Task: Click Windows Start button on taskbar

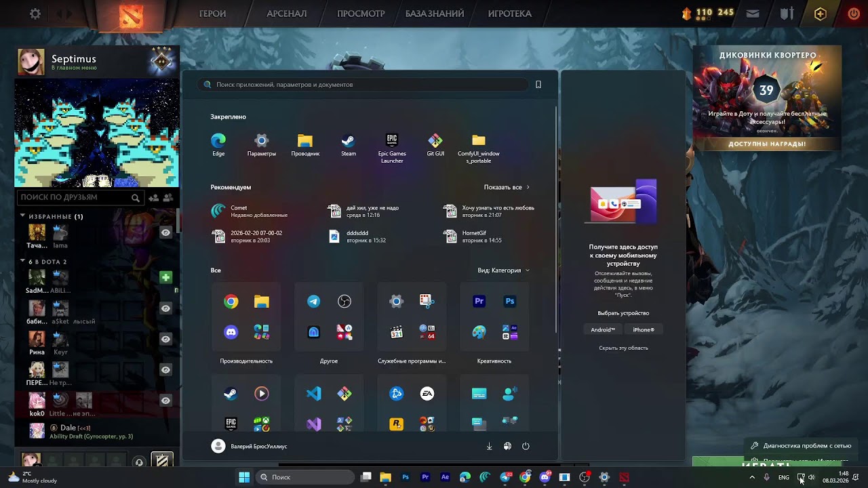Action: tap(244, 477)
